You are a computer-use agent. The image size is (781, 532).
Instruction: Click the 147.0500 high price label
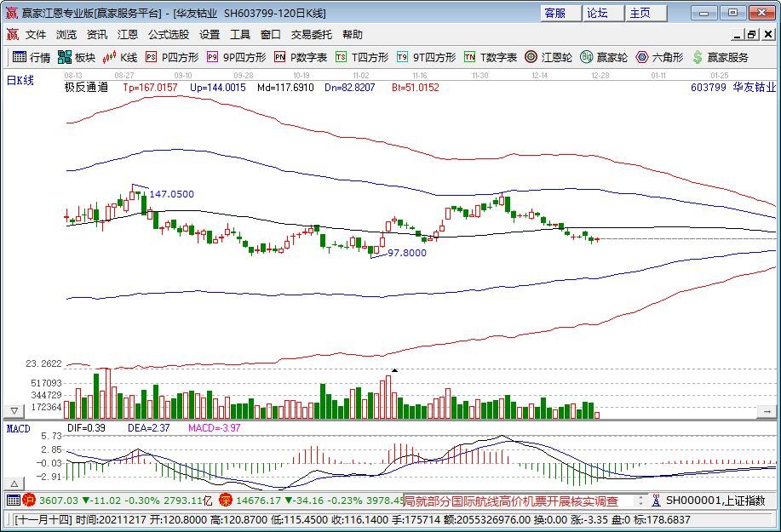point(172,194)
